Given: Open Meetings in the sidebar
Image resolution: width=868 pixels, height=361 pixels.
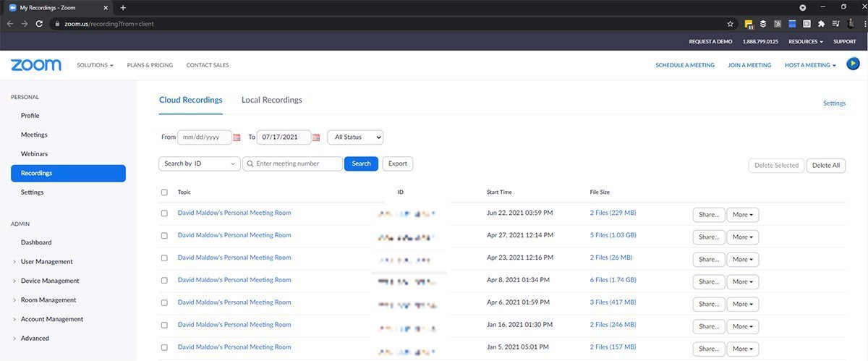Looking at the screenshot, I should pyautogui.click(x=34, y=135).
